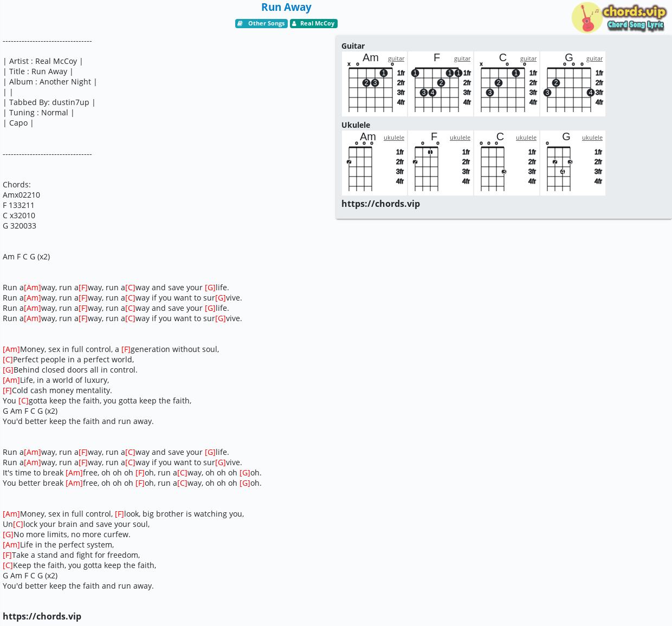Click [F] chord before 'Take a stand and fight'
Image resolution: width=672 pixels, height=626 pixels.
pyautogui.click(x=7, y=555)
